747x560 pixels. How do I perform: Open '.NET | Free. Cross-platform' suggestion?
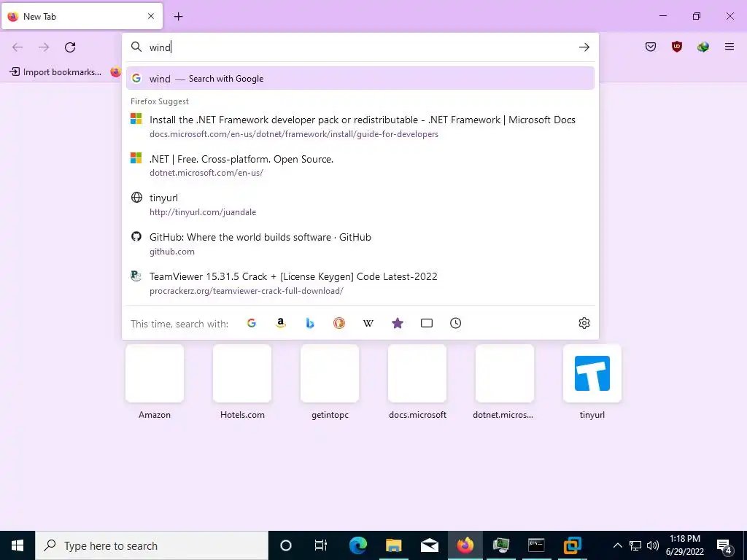click(360, 166)
